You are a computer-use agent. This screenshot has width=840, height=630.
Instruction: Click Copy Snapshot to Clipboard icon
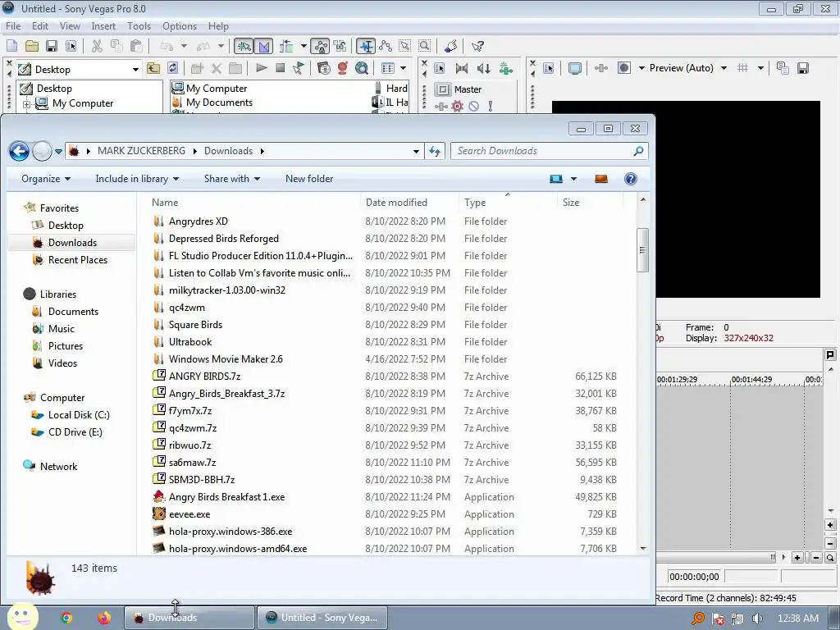click(783, 68)
